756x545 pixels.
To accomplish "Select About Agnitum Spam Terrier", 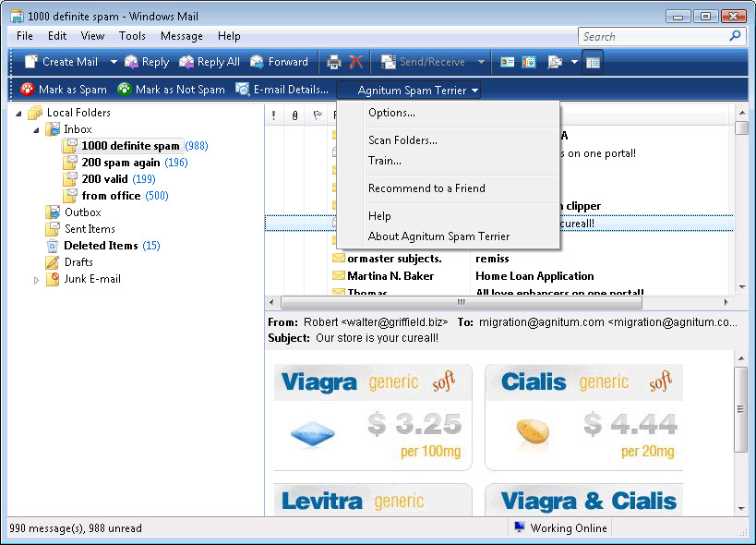I will [x=438, y=236].
